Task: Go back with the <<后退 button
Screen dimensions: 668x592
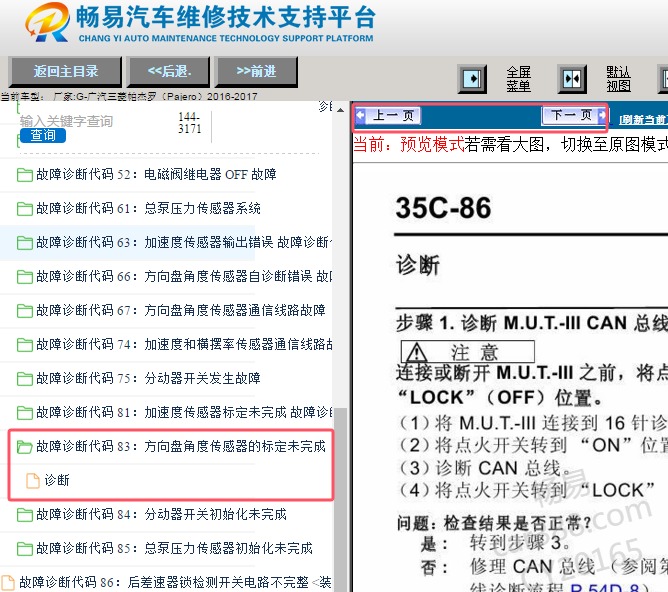Action: pyautogui.click(x=169, y=71)
